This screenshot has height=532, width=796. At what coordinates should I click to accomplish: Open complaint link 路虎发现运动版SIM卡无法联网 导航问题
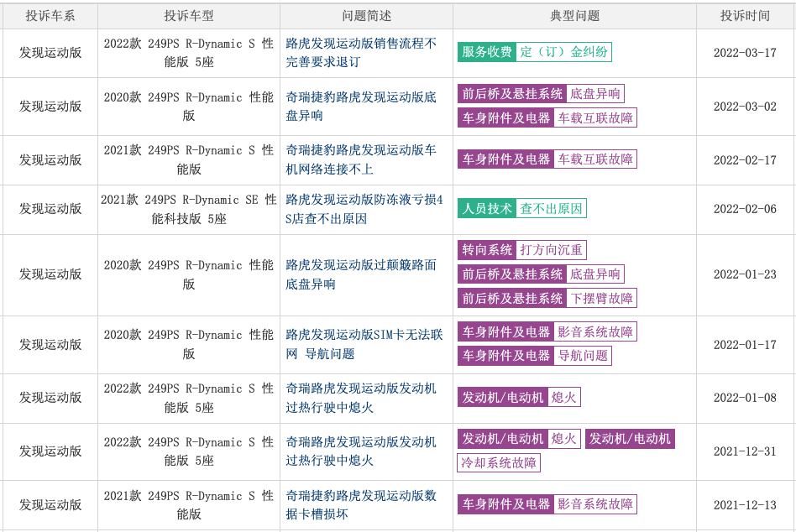[364, 344]
